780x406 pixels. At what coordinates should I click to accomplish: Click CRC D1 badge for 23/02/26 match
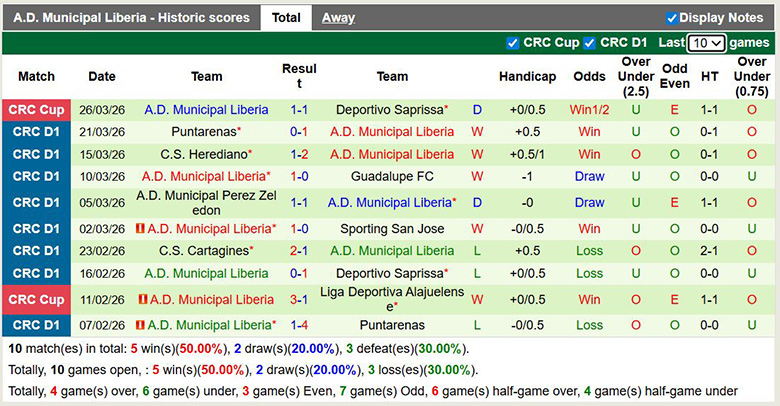coord(37,251)
